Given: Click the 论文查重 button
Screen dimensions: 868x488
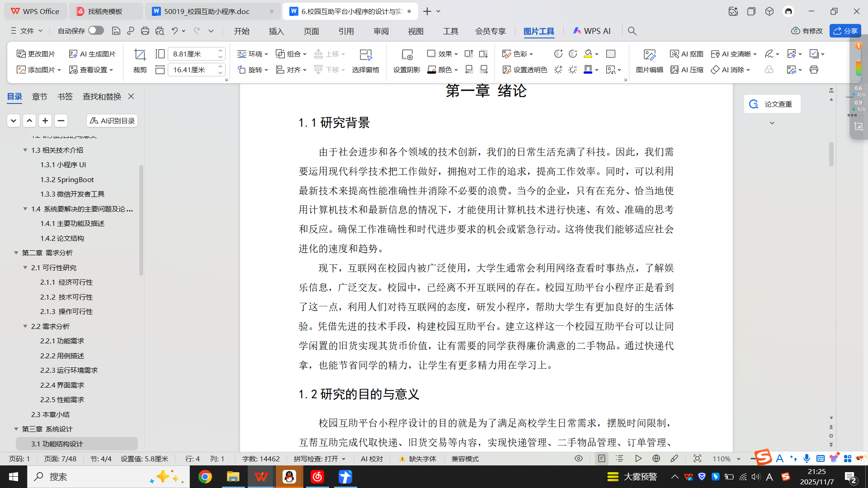Looking at the screenshot, I should click(772, 104).
